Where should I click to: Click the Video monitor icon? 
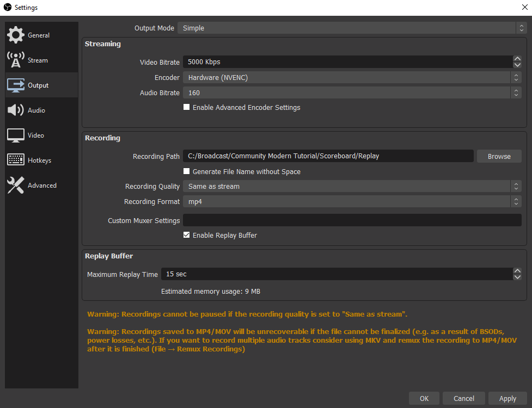[16, 135]
